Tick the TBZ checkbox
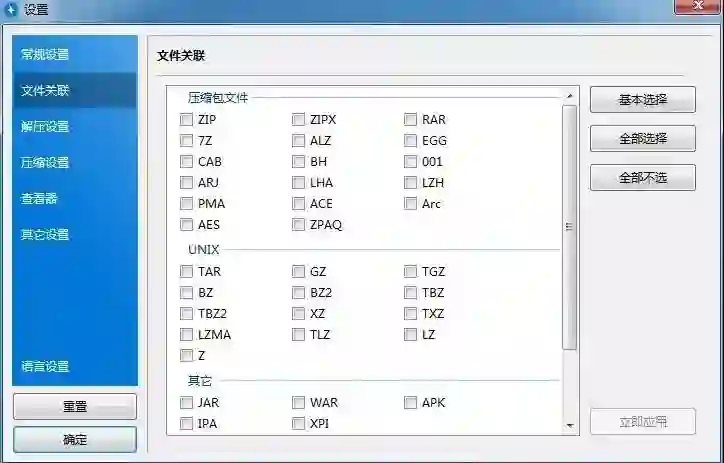 (x=410, y=293)
